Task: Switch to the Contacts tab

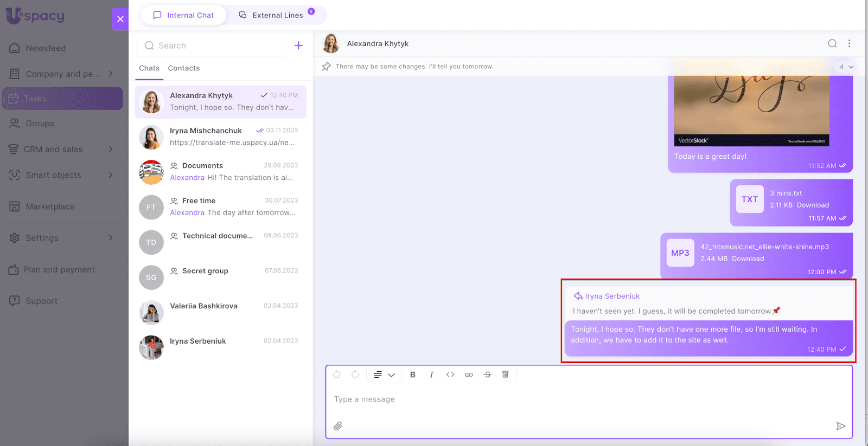Action: (183, 68)
